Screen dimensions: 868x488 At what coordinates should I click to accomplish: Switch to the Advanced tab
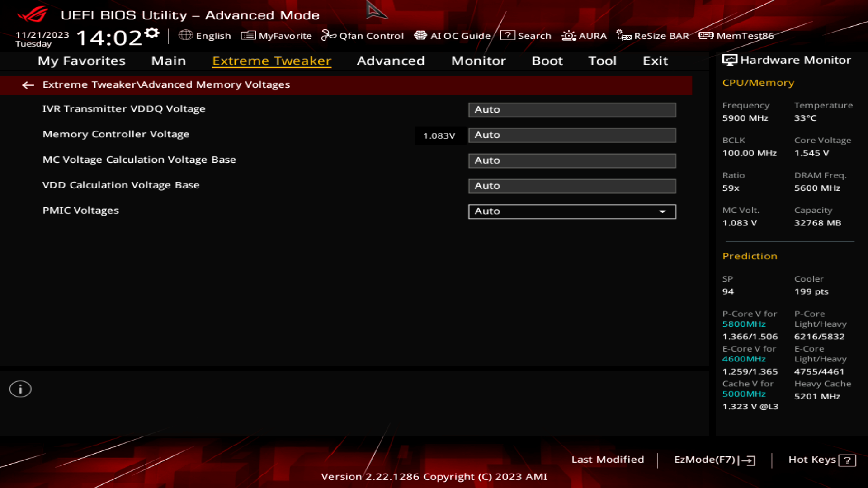[391, 61]
